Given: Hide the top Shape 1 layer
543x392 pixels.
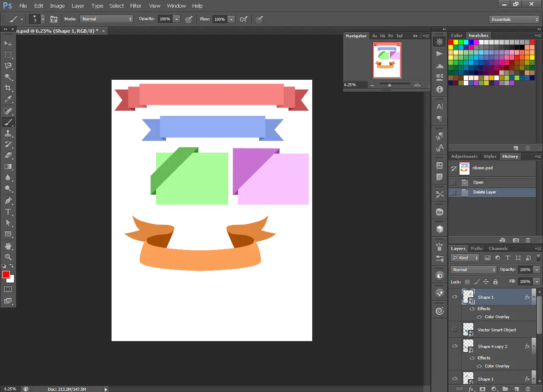Looking at the screenshot, I should point(455,297).
